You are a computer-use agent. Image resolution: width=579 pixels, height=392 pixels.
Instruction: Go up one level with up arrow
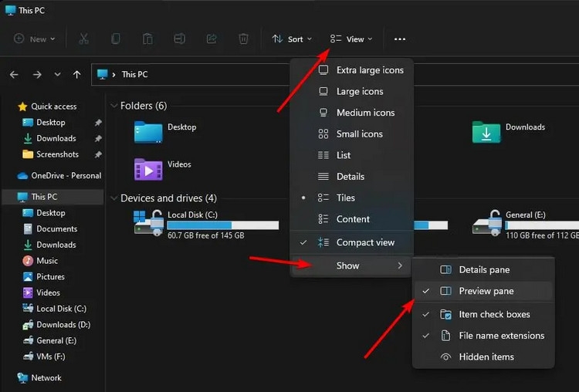[x=76, y=75]
